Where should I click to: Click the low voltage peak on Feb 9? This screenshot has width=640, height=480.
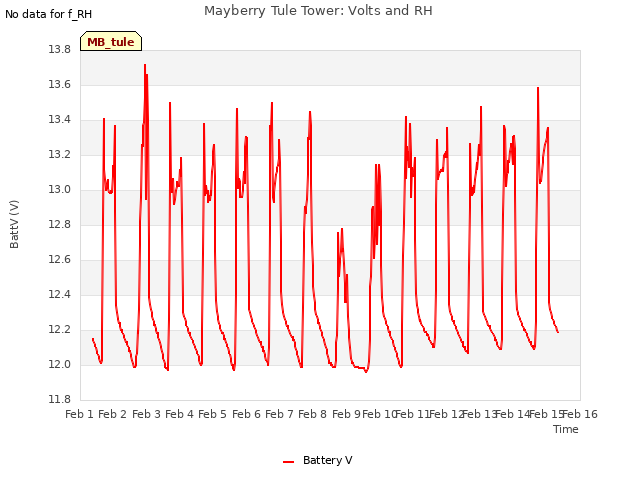[342, 229]
